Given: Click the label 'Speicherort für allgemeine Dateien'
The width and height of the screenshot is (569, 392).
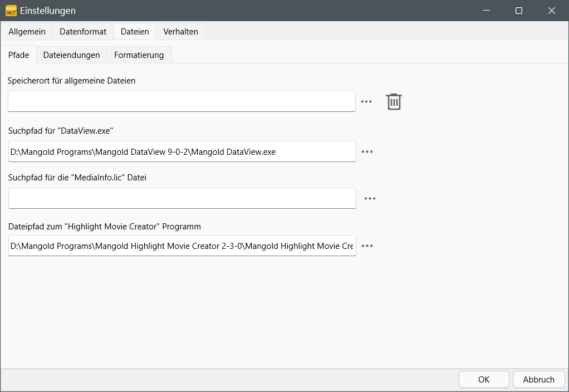Looking at the screenshot, I should click(71, 81).
